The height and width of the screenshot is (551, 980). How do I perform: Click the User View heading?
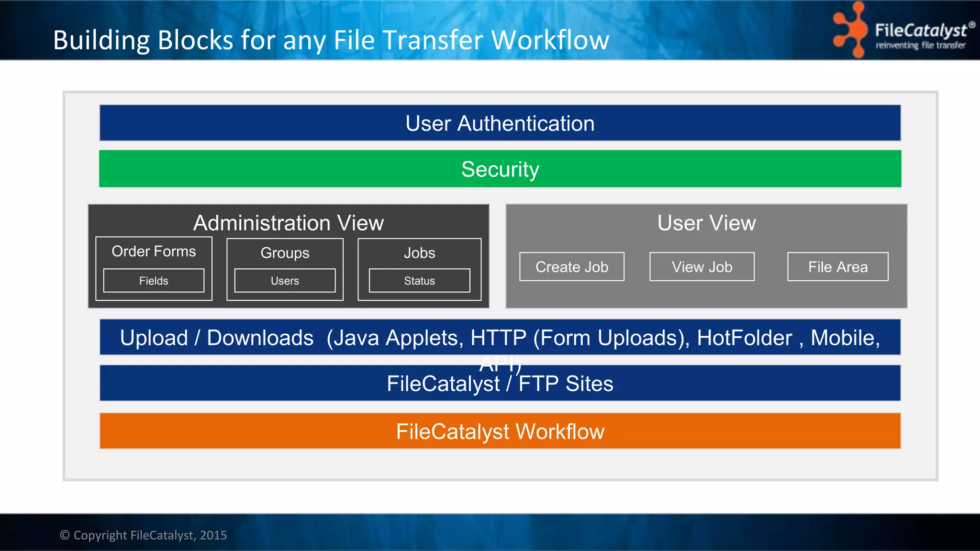706,223
